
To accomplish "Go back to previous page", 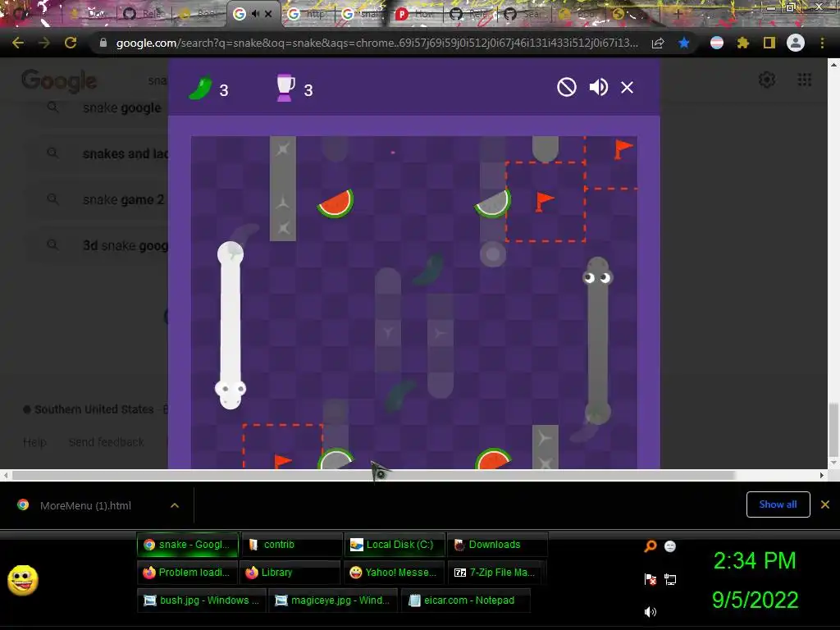I will [18, 43].
